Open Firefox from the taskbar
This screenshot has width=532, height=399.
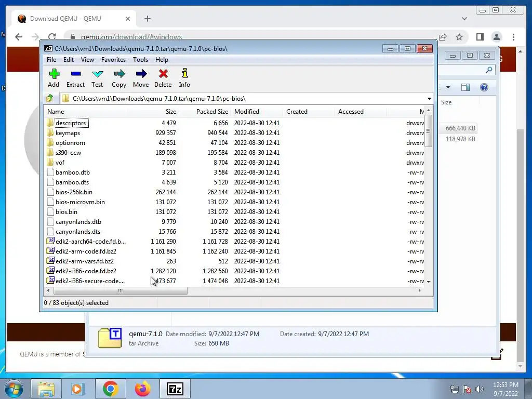tap(142, 389)
